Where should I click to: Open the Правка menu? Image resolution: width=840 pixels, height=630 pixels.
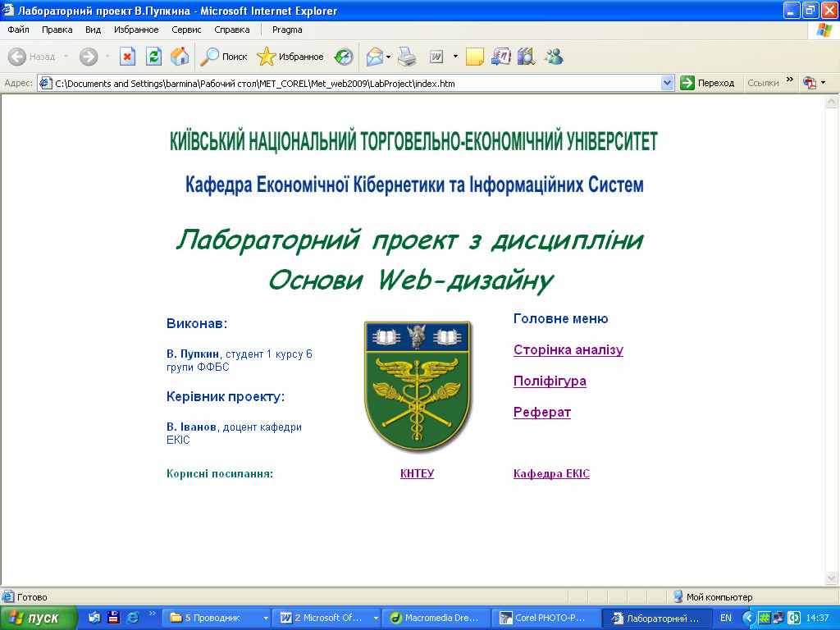57,30
